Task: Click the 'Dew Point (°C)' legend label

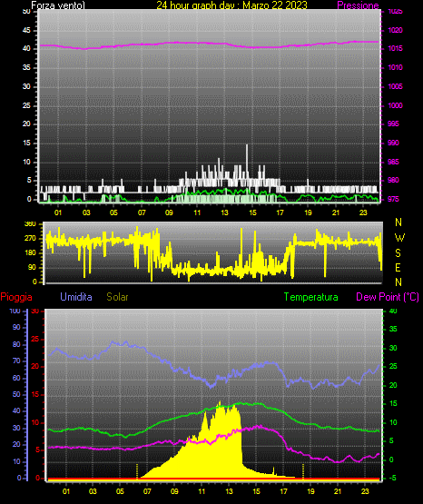Action: [388, 297]
